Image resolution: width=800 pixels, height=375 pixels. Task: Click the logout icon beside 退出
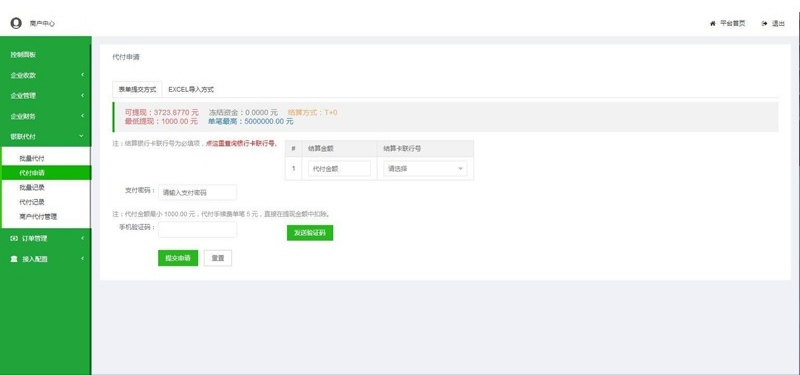point(764,23)
